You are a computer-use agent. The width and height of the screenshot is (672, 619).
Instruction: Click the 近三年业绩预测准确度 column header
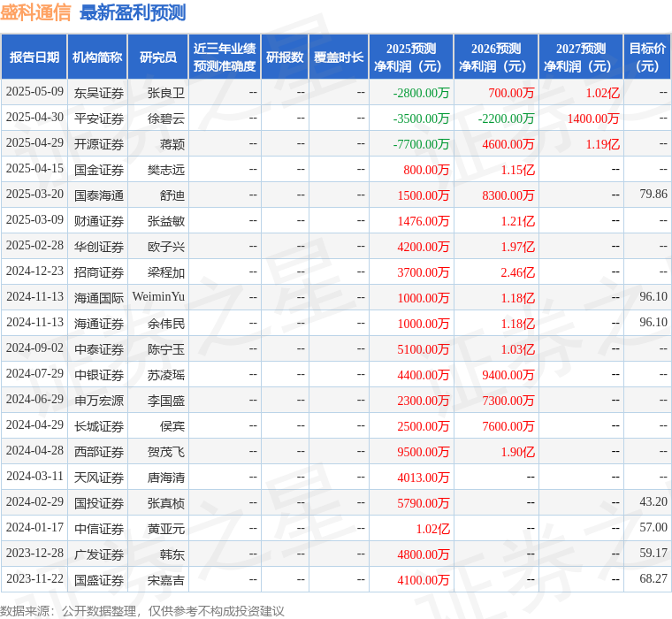[225, 57]
